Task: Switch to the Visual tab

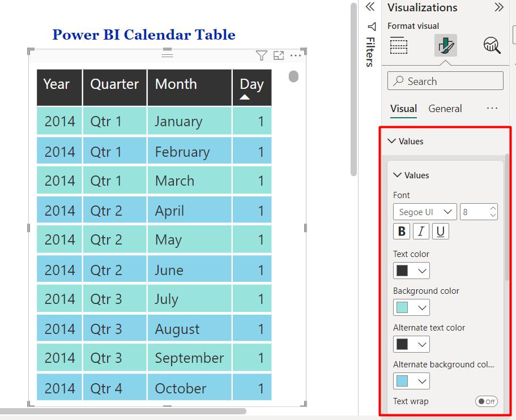Action: [x=403, y=109]
